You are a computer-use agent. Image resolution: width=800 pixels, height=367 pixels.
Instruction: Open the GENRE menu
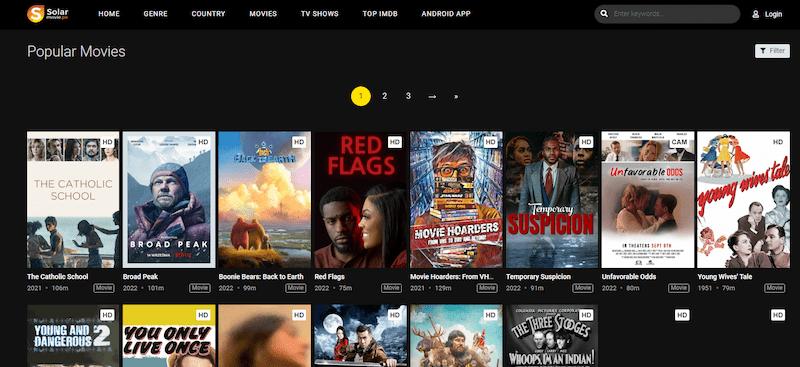pyautogui.click(x=156, y=14)
